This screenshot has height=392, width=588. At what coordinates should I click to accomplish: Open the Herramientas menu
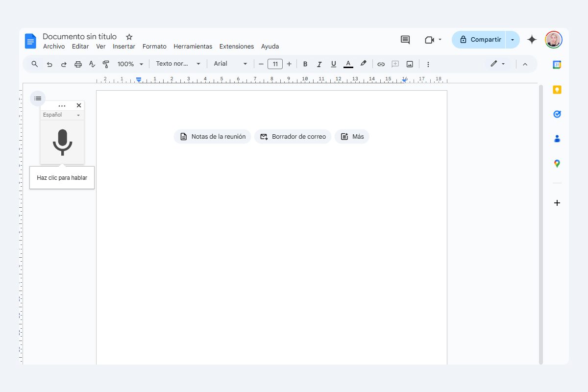point(193,47)
